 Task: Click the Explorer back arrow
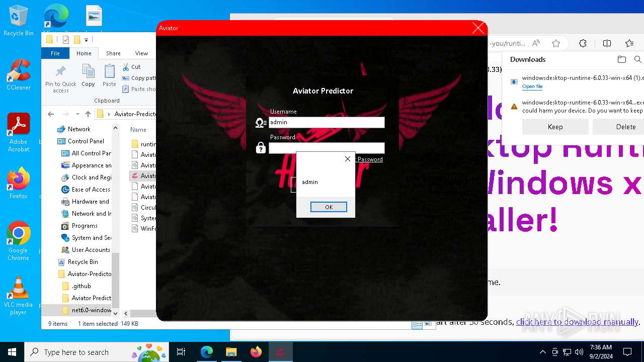[51, 114]
